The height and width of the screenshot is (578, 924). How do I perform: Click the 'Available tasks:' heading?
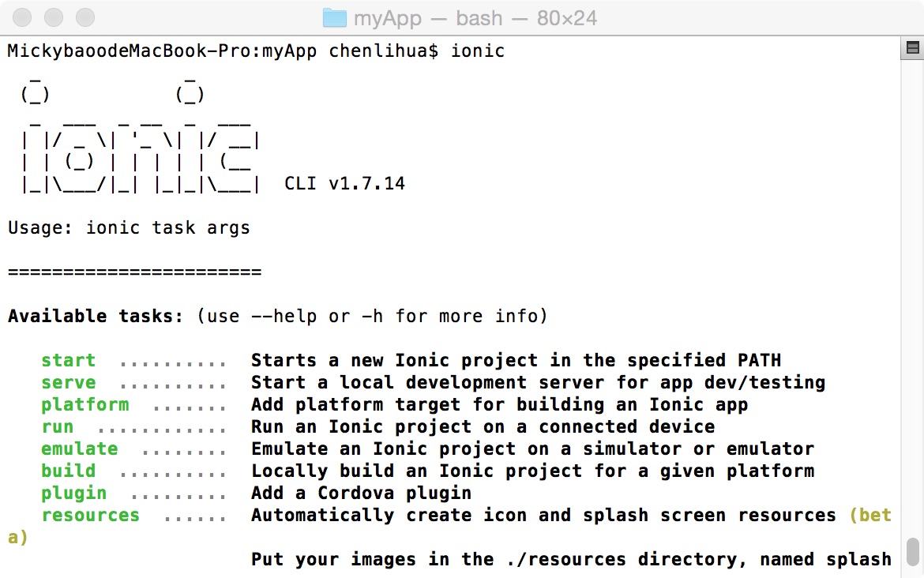[96, 317]
